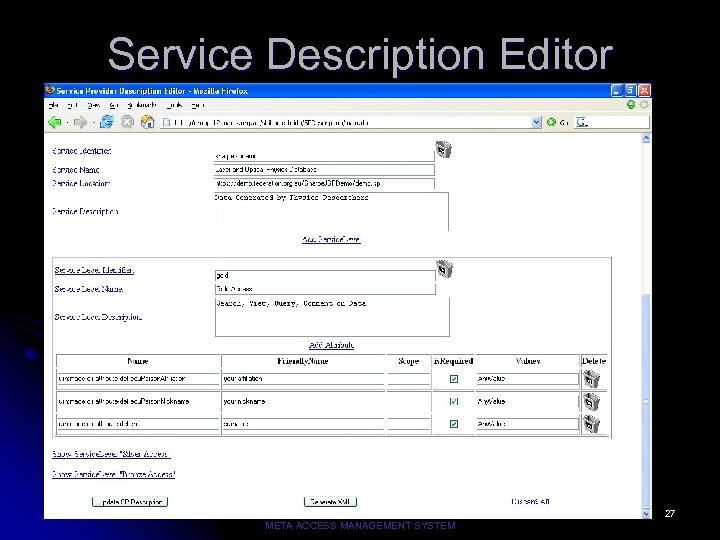Expand the address bar URL dropdown

536,122
